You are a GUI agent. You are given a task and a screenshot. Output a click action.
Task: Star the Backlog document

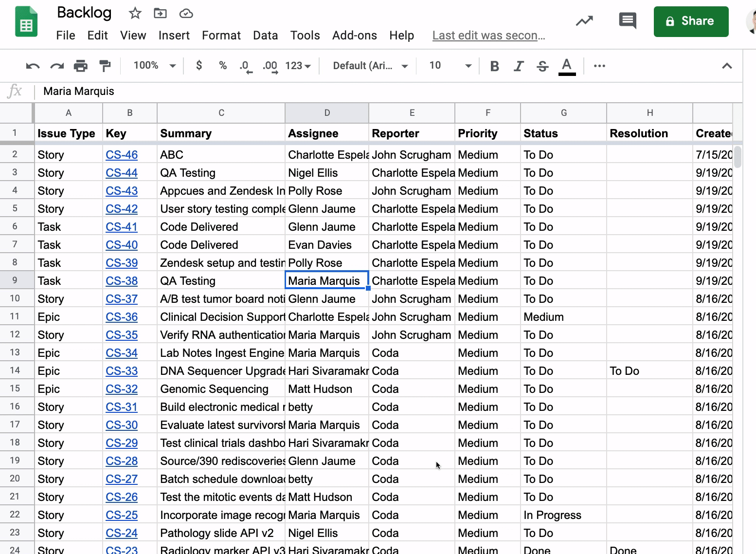[x=135, y=13]
